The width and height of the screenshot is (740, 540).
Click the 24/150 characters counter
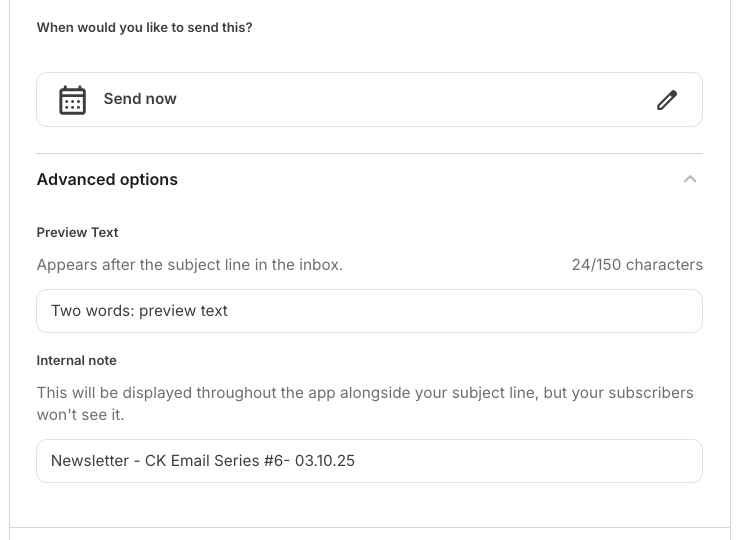pyautogui.click(x=637, y=265)
